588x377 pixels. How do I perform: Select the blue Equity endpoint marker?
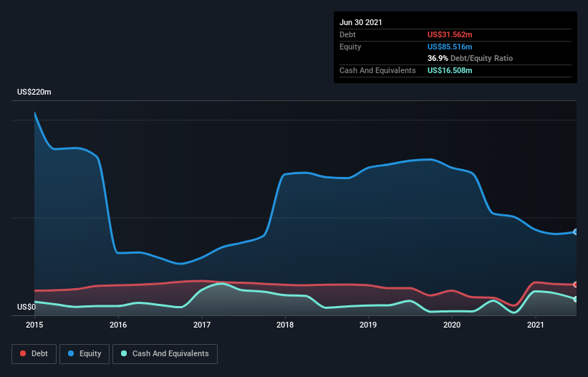576,232
